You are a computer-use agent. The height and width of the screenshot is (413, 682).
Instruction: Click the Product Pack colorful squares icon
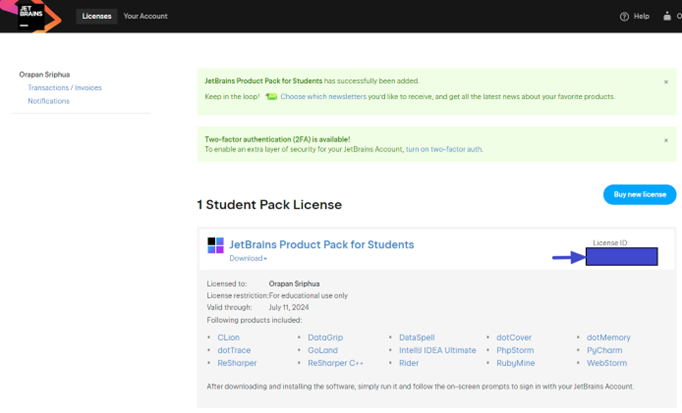[215, 245]
